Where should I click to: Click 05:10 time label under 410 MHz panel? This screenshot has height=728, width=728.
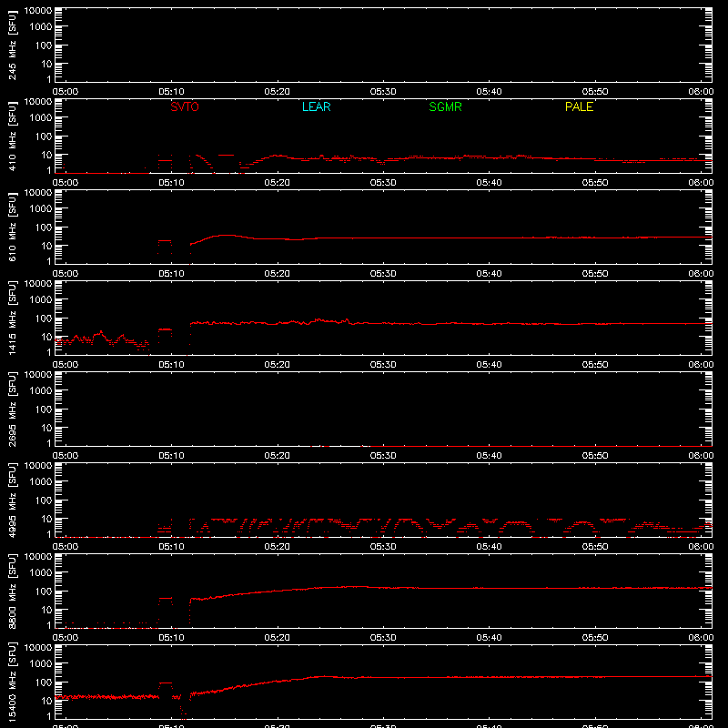click(171, 183)
